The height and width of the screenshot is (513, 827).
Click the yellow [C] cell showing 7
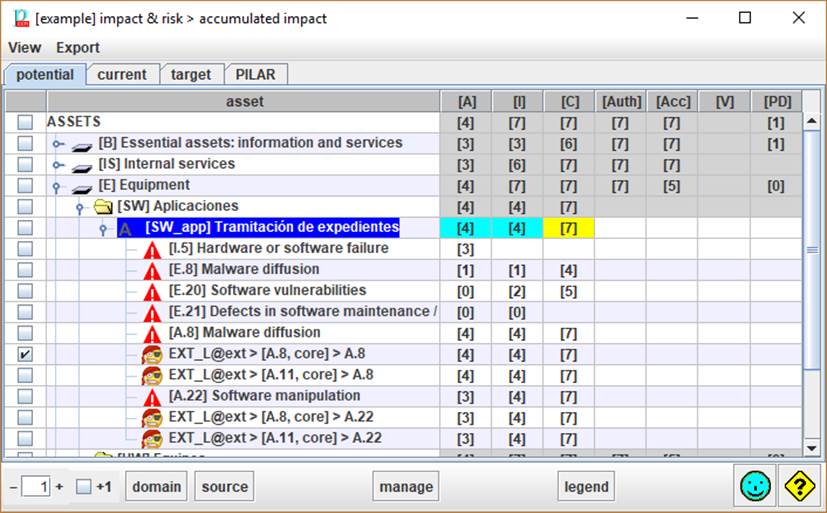pos(568,228)
